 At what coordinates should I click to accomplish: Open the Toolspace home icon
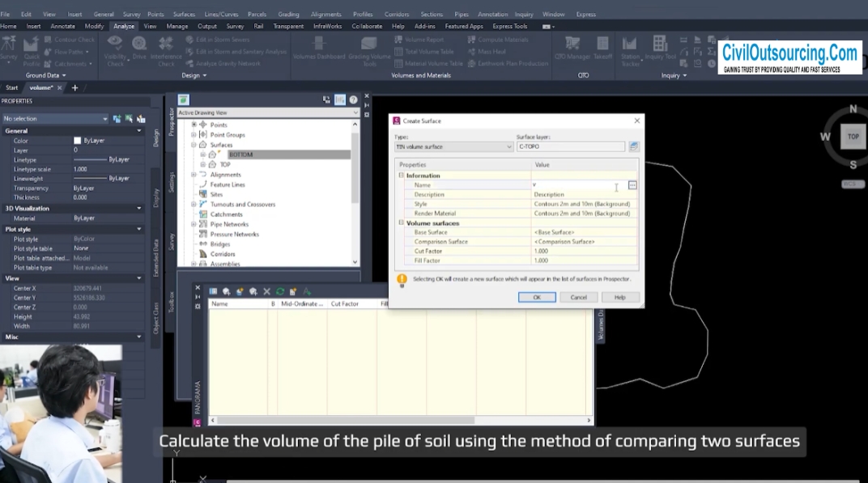pyautogui.click(x=183, y=100)
